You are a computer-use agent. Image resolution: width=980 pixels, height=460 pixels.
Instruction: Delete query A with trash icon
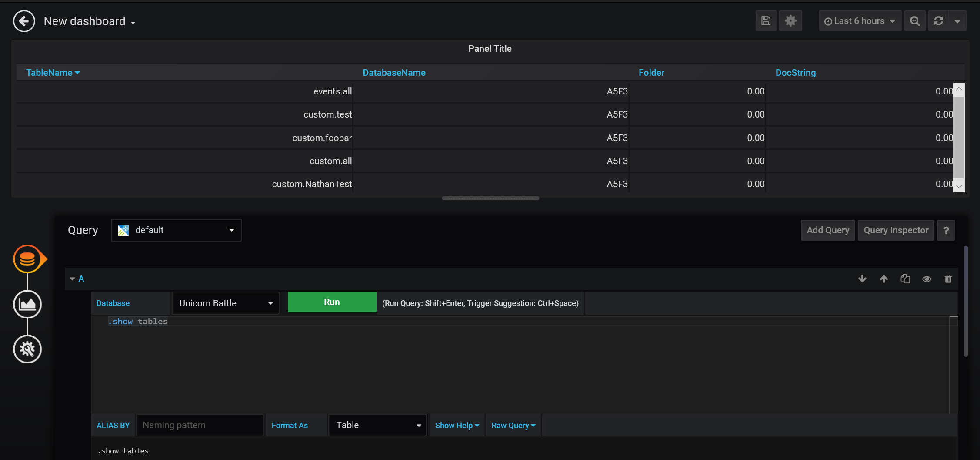pyautogui.click(x=948, y=279)
